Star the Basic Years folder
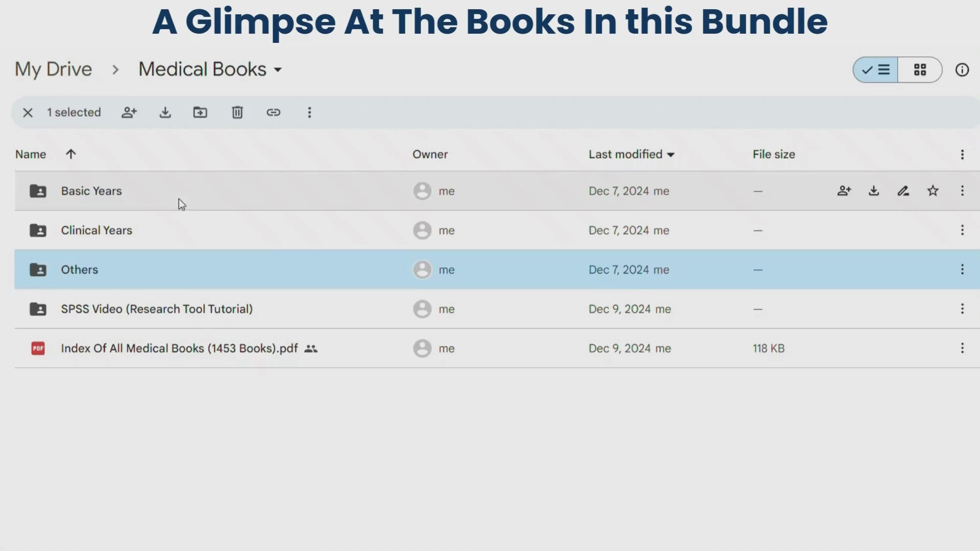 (x=933, y=191)
